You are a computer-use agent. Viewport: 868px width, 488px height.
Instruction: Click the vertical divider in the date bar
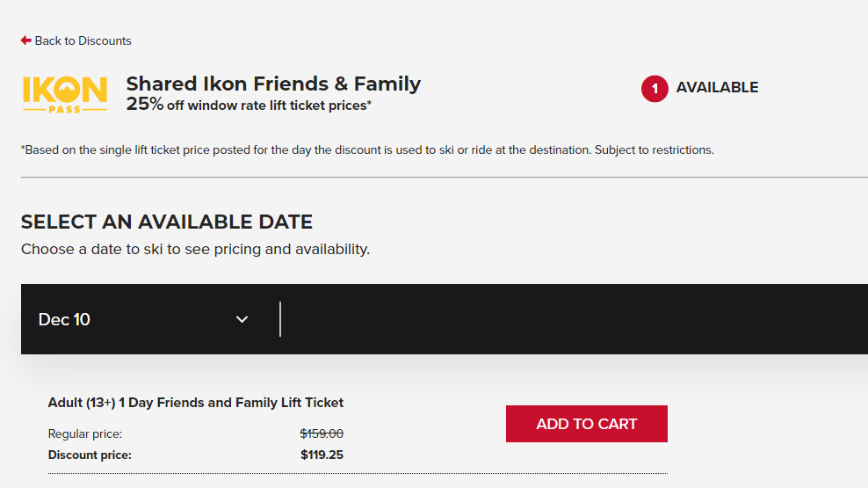[280, 319]
